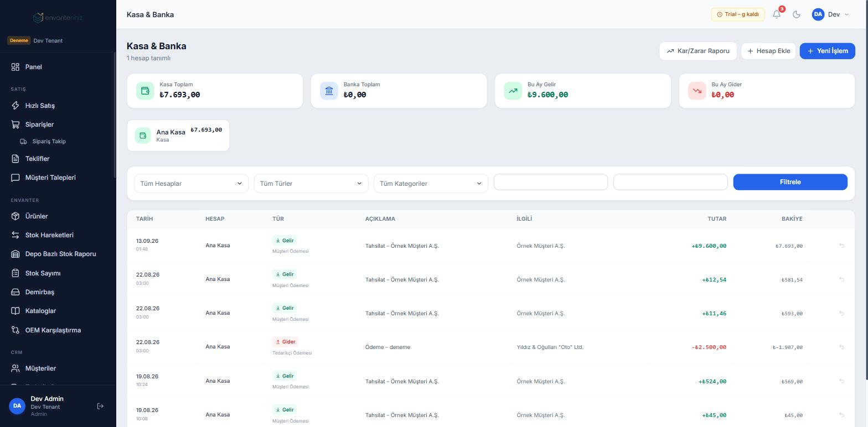Open the Kar/Zarar Raporu report

click(698, 51)
